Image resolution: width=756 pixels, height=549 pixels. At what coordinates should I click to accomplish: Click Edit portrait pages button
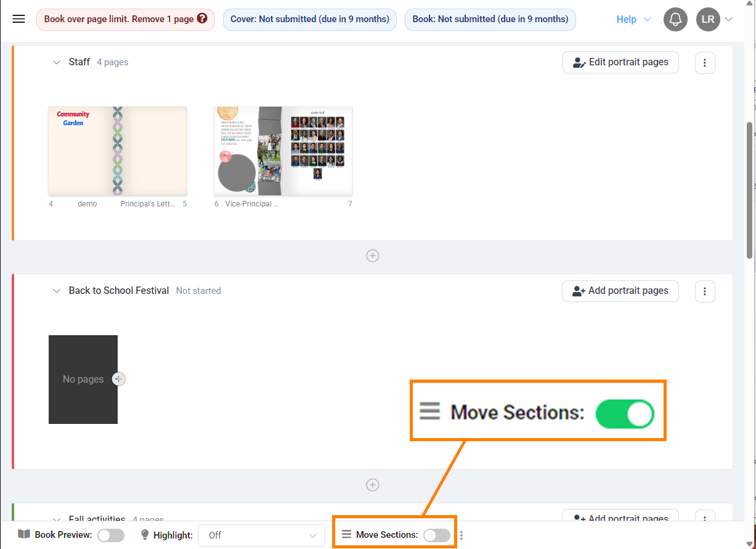[620, 62]
